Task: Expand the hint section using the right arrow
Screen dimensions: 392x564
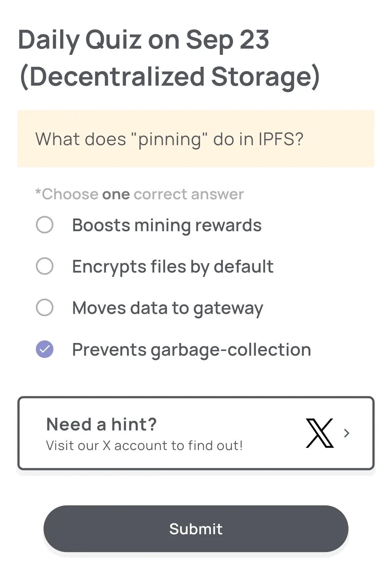Action: click(x=347, y=433)
